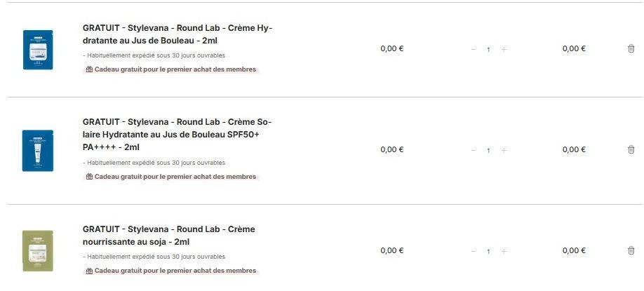Click gift icon on Crème nourrissante row
This screenshot has width=644, height=291.
[x=89, y=271]
